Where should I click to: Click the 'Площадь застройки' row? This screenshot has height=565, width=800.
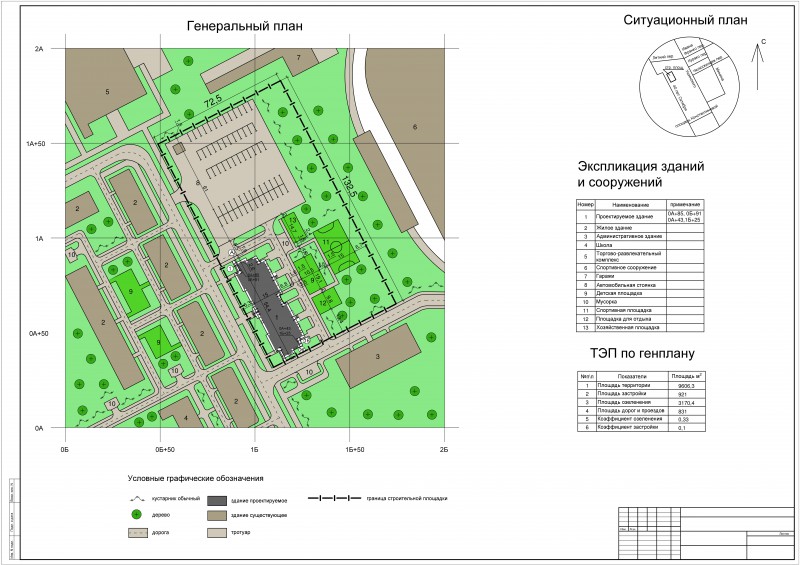(641, 394)
